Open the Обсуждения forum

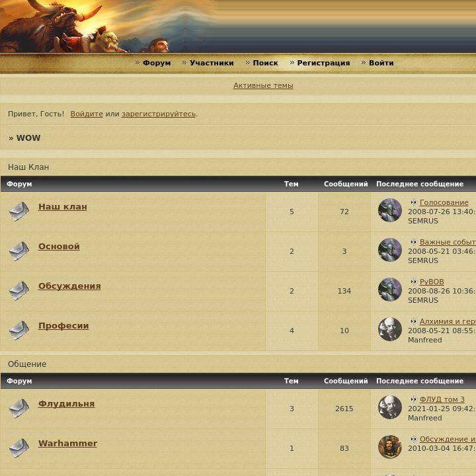[x=69, y=286]
